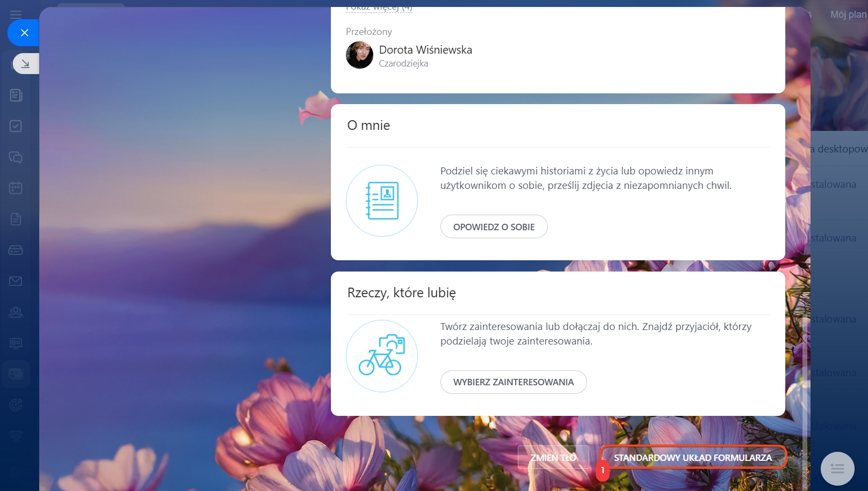Click the round list widget button
868x491 pixels.
click(x=837, y=469)
